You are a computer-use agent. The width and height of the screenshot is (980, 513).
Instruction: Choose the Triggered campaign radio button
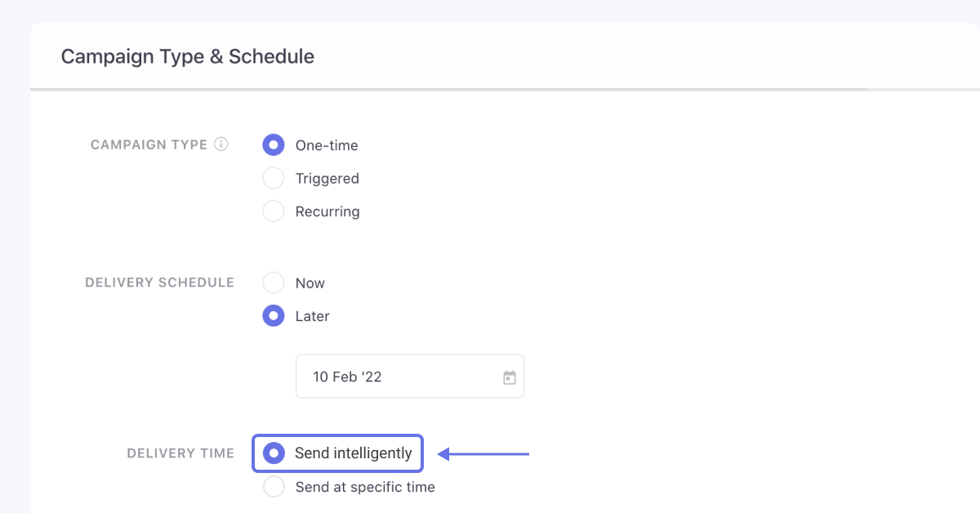274,178
